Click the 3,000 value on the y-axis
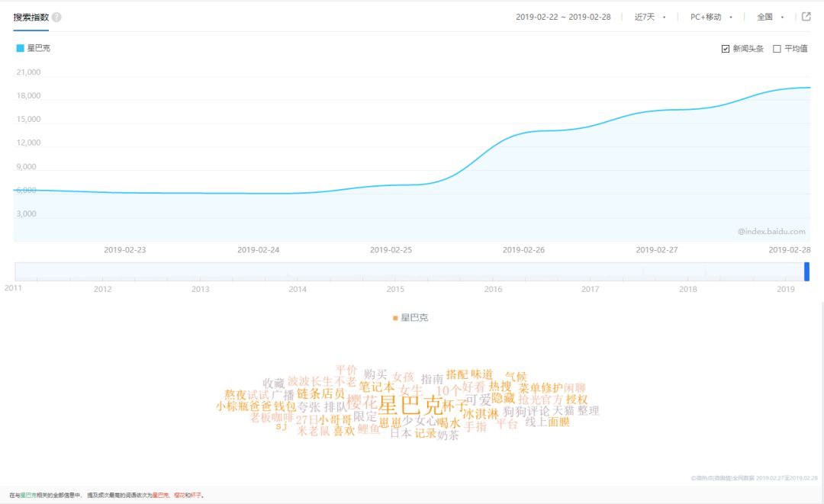 pos(26,213)
